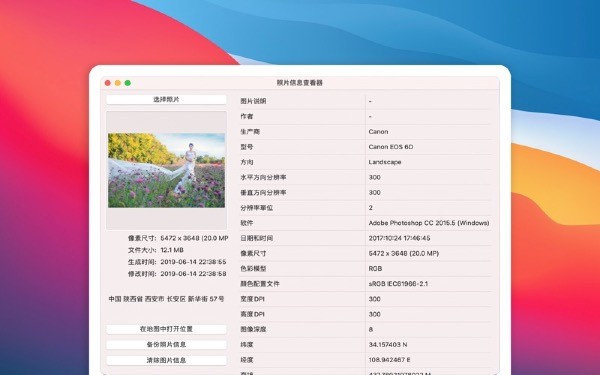The height and width of the screenshot is (375, 600).
Task: Select the 宽度DPI row label
Action: click(252, 299)
